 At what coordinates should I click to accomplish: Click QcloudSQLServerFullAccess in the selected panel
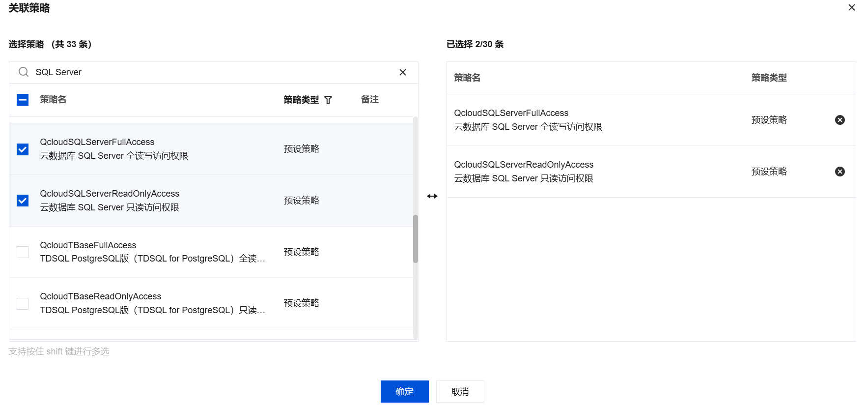coord(511,113)
